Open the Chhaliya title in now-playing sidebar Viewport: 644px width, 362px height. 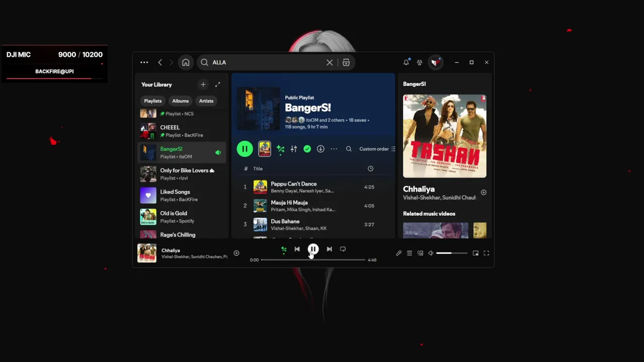pos(419,189)
